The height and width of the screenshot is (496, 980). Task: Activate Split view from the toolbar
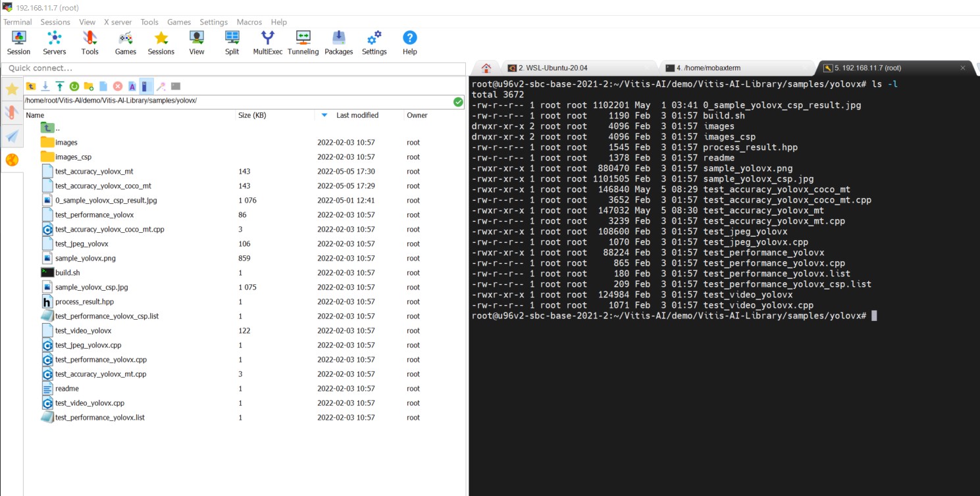click(x=232, y=42)
